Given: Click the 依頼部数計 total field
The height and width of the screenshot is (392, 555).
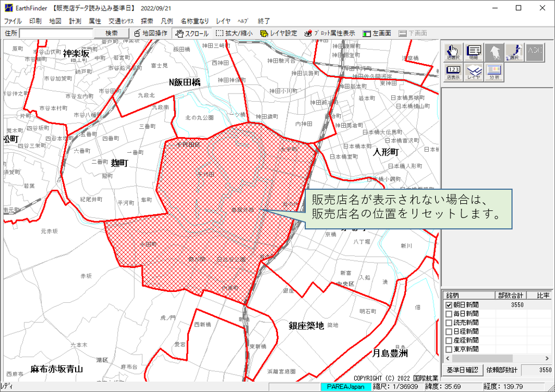Looking at the screenshot, I should [x=537, y=370].
